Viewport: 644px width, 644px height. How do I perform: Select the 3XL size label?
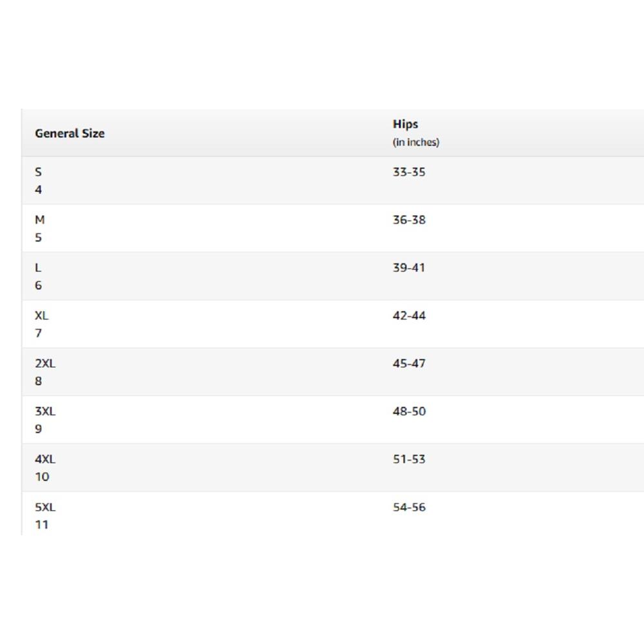point(45,411)
